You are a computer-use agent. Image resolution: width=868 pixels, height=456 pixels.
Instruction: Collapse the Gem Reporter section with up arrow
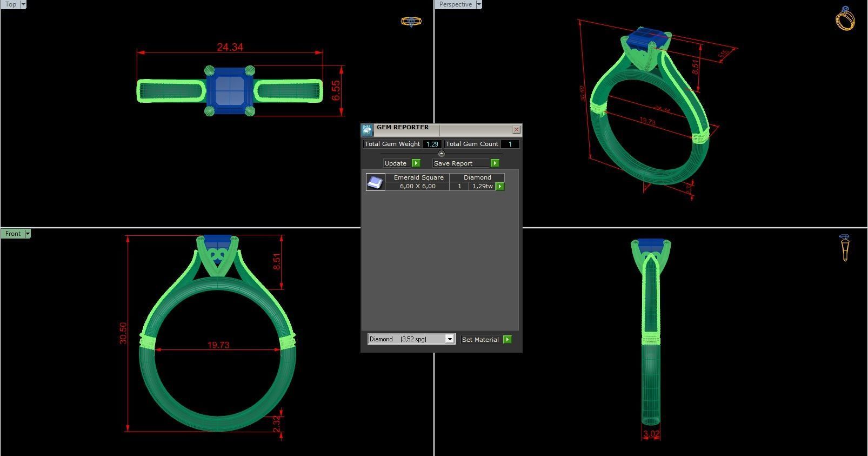click(x=441, y=154)
